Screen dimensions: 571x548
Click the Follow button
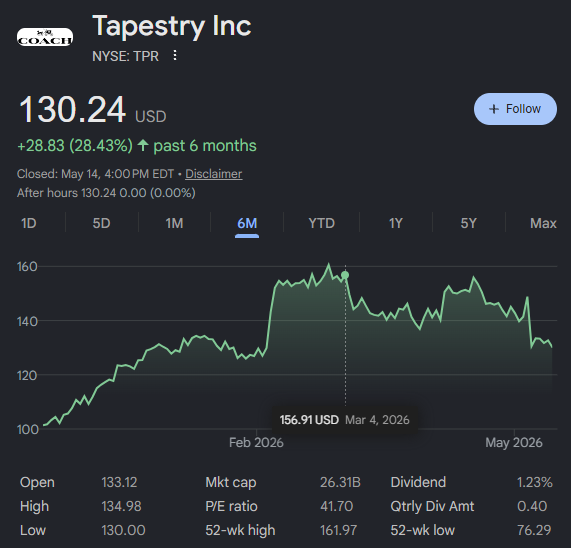pos(515,109)
